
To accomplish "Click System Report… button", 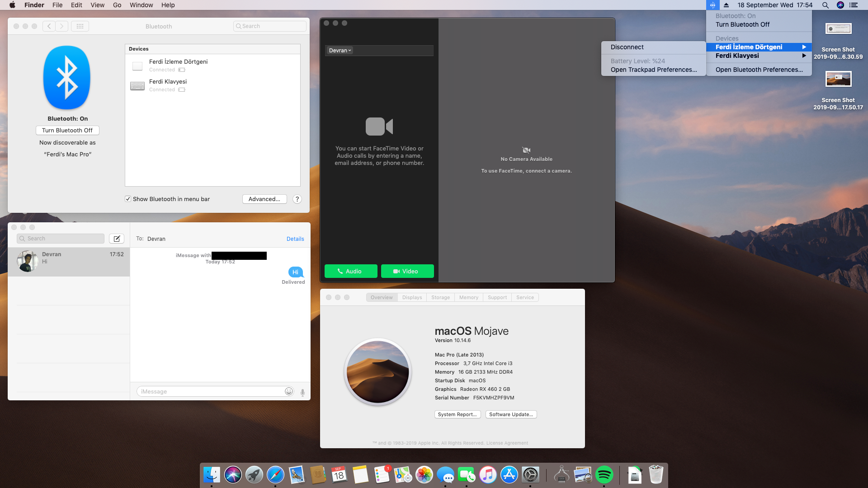I will 458,414.
